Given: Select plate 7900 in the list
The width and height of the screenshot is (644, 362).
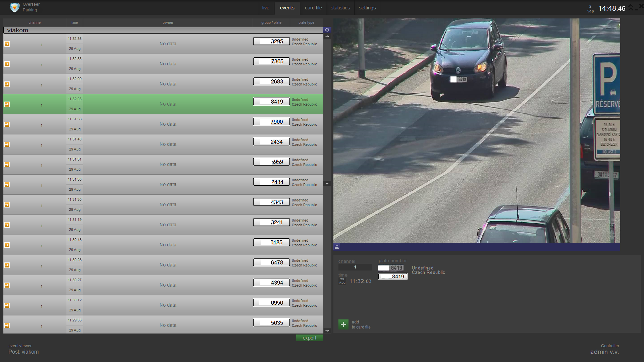Looking at the screenshot, I should [x=271, y=122].
